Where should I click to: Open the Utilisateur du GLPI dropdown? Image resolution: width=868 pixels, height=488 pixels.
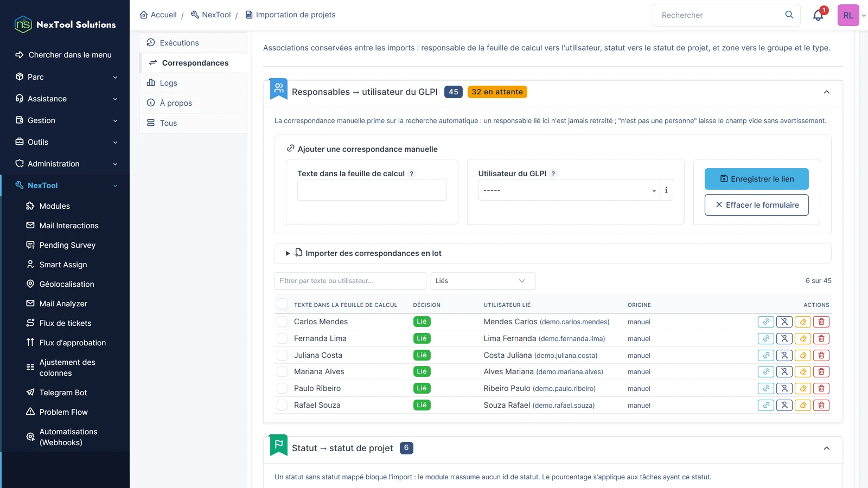point(569,190)
